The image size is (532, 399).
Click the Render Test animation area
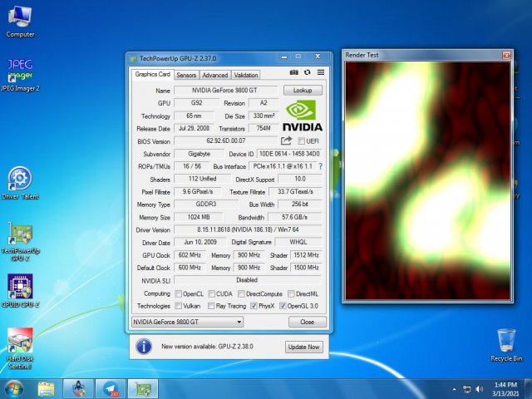click(x=426, y=180)
